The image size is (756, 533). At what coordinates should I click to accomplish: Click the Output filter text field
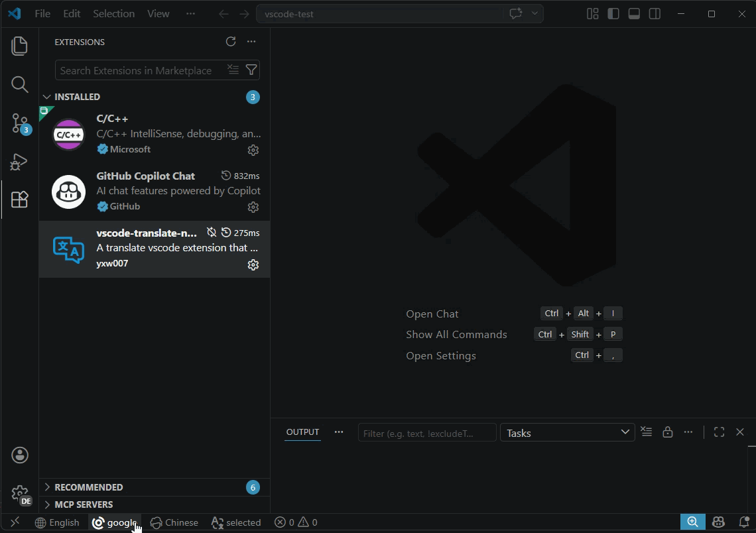point(426,434)
